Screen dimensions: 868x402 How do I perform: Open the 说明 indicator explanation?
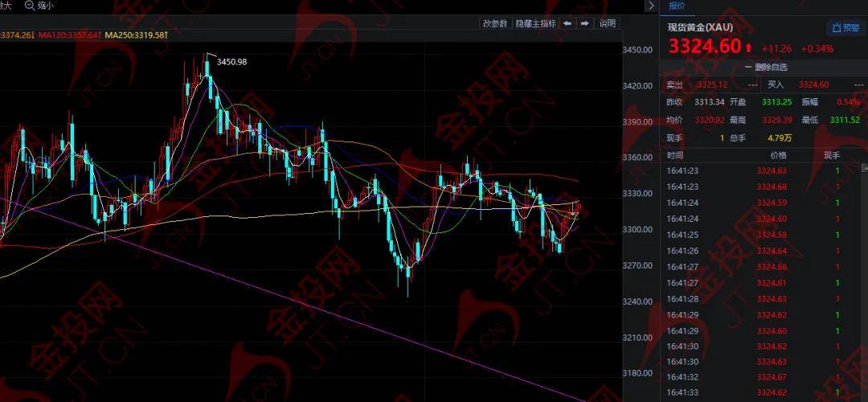click(x=608, y=23)
